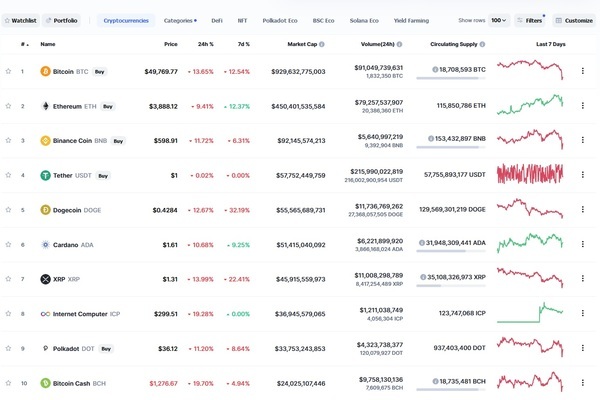Screen dimensions: 600x400
Task: Click the XRP logo icon
Action: pyautogui.click(x=45, y=279)
